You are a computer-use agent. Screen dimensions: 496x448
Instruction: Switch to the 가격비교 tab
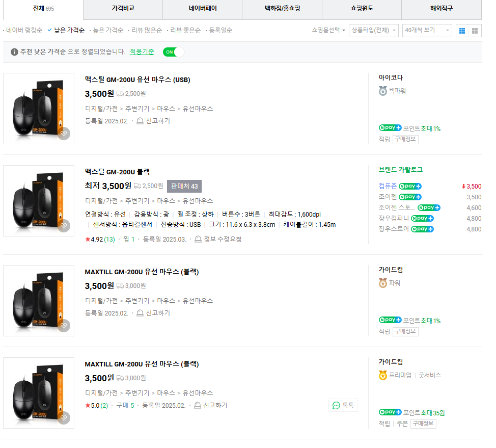(123, 9)
